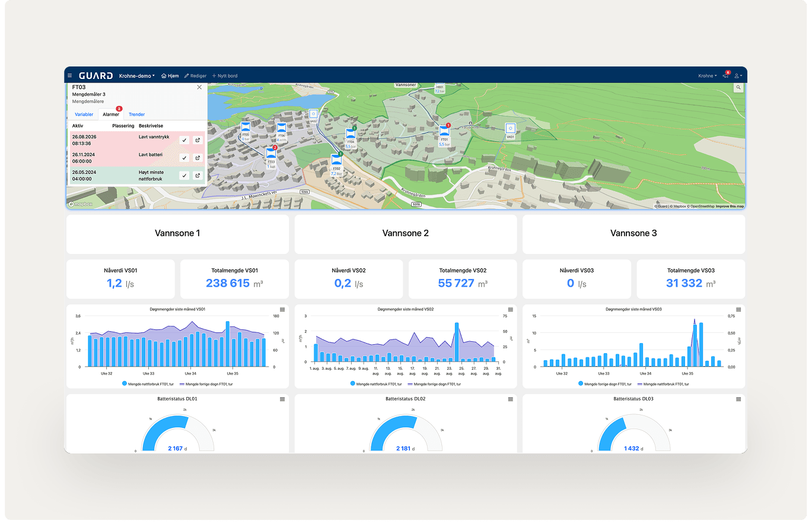Select the FT02 map marker

pyautogui.click(x=336, y=160)
